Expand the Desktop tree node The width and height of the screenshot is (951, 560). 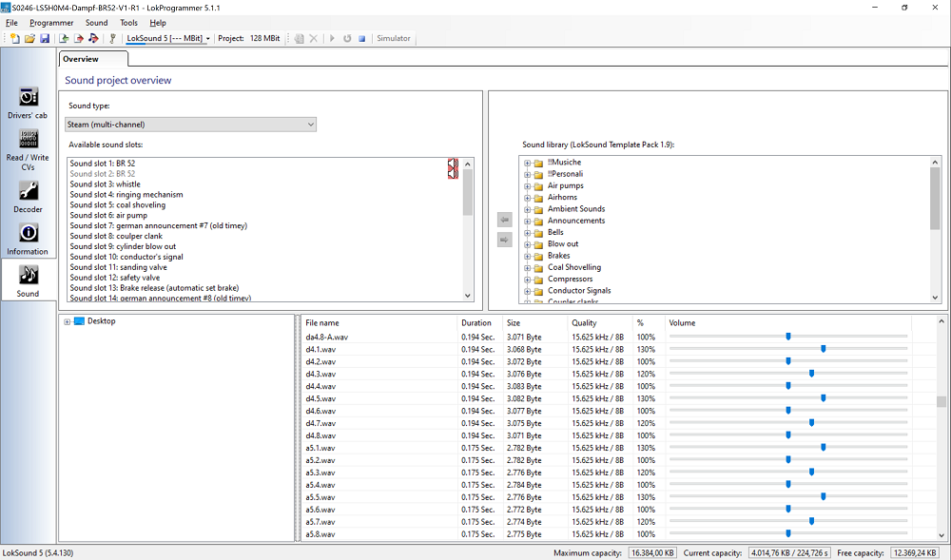(x=68, y=321)
